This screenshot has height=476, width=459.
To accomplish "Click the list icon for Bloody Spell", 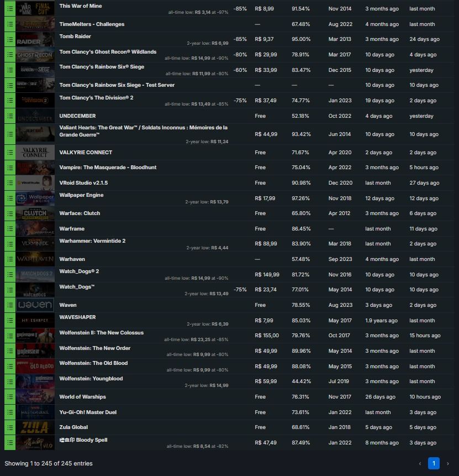I will [10, 443].
